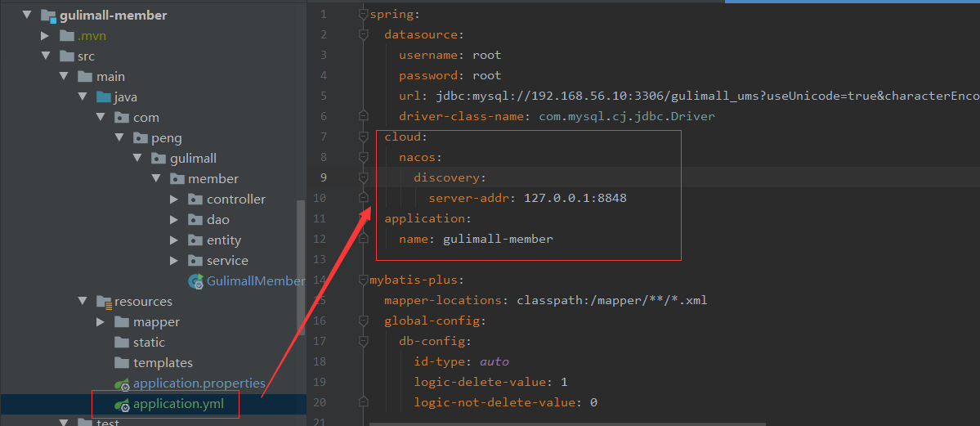Click the dao package icon
The height and width of the screenshot is (426, 980).
195,220
